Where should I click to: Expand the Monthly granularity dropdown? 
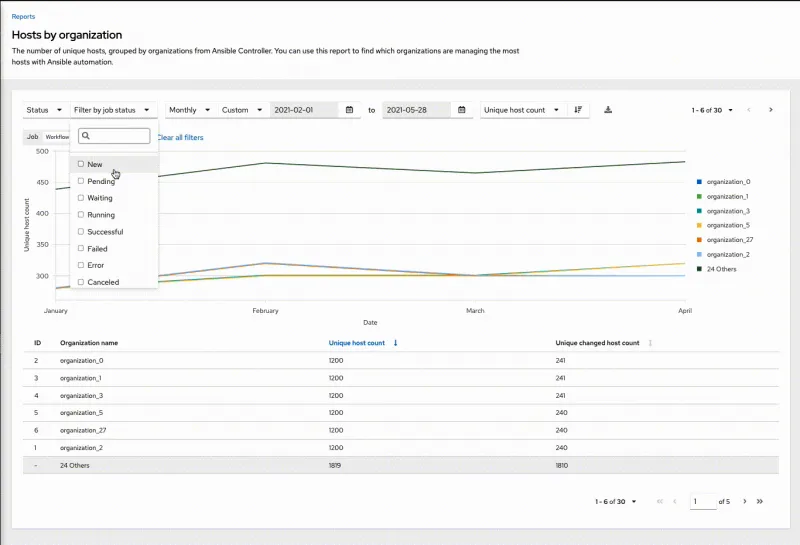(x=189, y=110)
